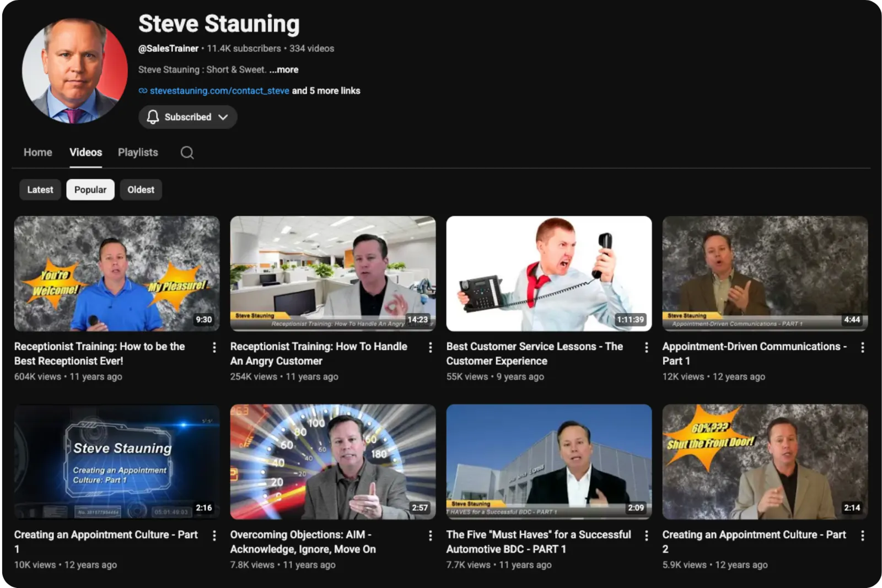Click the @SalesTrainer channel handle

[168, 48]
